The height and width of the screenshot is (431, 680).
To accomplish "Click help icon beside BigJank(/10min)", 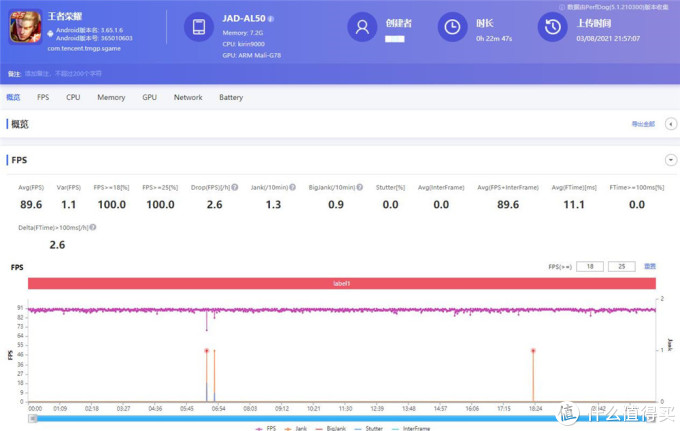I will tap(360, 187).
